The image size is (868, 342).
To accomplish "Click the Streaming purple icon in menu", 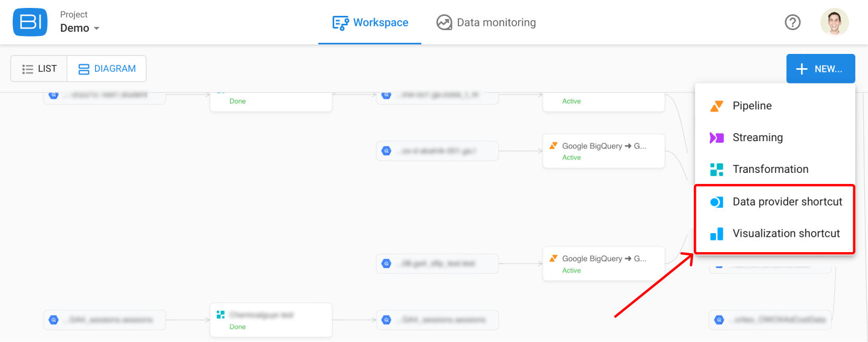I will [x=716, y=138].
